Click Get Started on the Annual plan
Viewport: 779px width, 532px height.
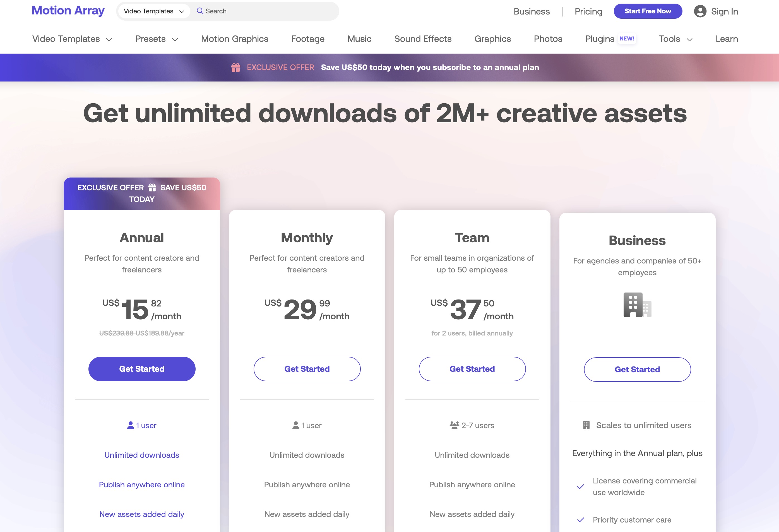(x=142, y=369)
